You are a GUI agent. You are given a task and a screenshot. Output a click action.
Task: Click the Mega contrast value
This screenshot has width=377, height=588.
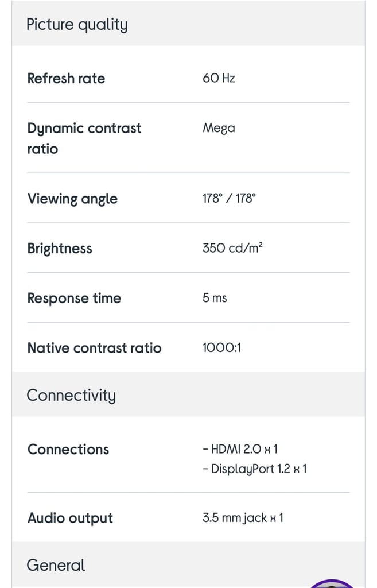(219, 128)
